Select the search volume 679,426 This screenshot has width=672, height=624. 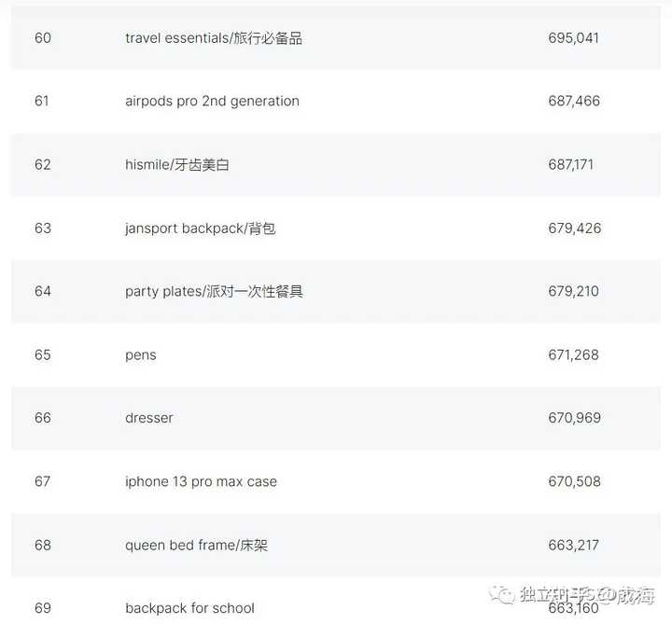coord(575,229)
